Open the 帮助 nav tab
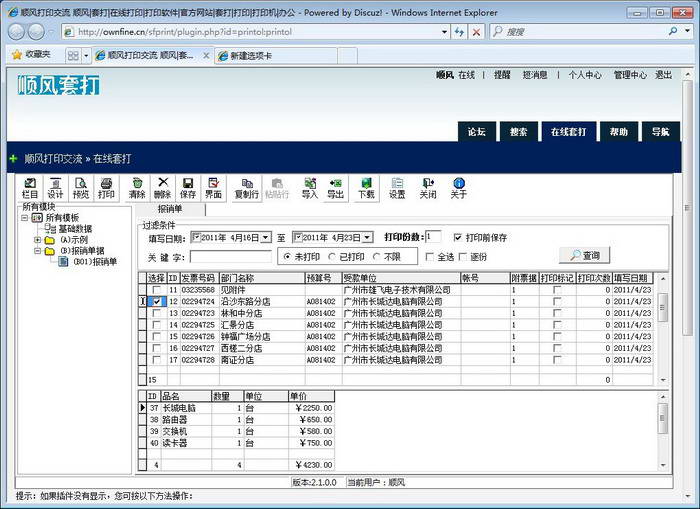 coord(619,132)
